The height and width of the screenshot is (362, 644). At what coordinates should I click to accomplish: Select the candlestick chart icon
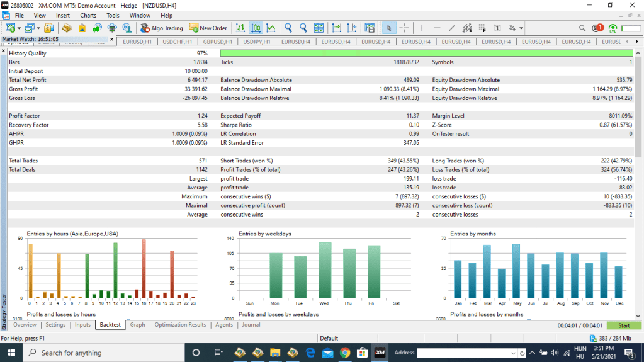tap(256, 28)
